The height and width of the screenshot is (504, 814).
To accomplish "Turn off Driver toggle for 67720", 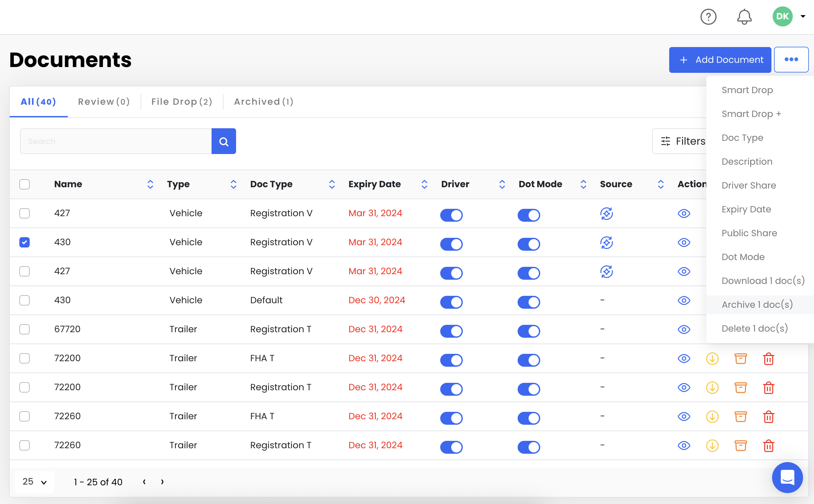I will (451, 331).
